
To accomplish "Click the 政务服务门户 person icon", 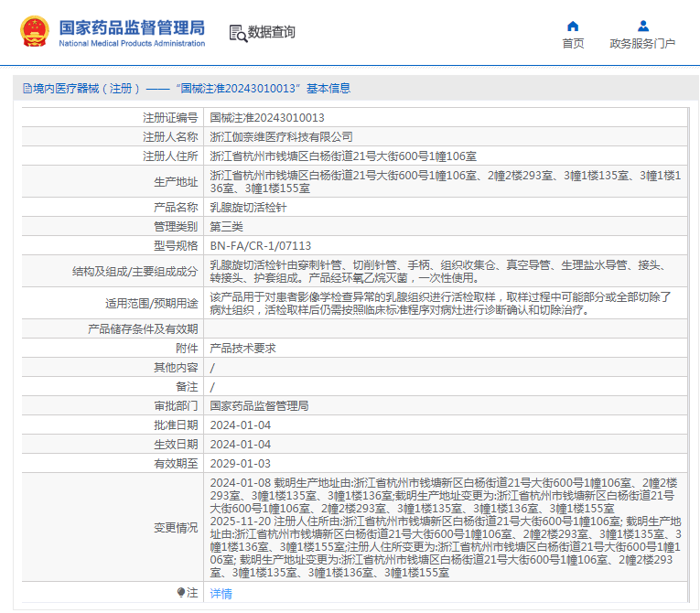I will pyautogui.click(x=642, y=26).
